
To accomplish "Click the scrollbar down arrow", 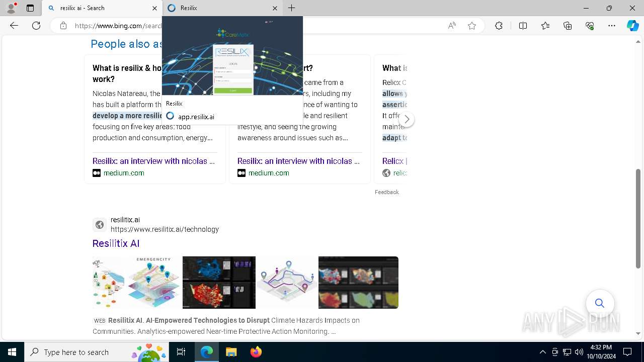I will pyautogui.click(x=638, y=333).
